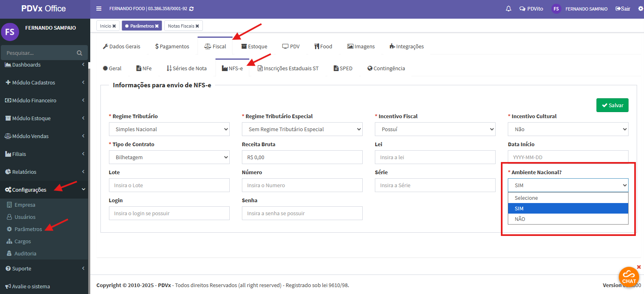Open the Incentivo Fiscal dropdown

point(435,129)
